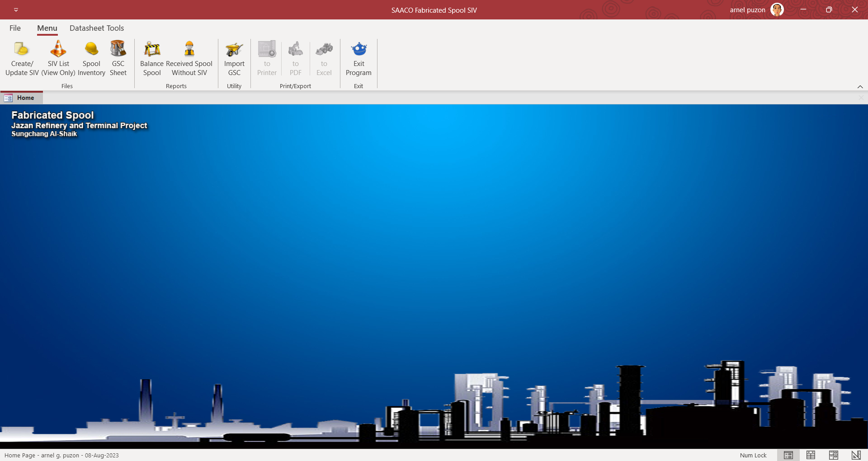This screenshot has height=461, width=868.
Task: Export to Excel button
Action: 324,58
